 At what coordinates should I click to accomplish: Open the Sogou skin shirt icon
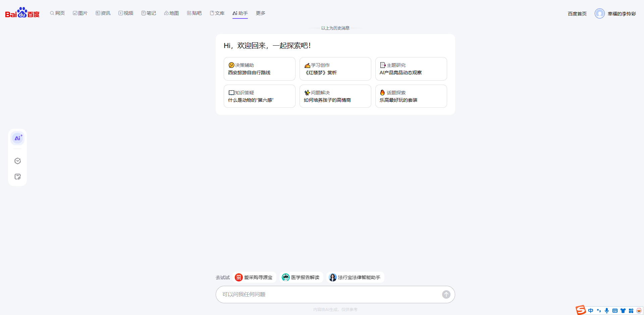click(x=623, y=311)
